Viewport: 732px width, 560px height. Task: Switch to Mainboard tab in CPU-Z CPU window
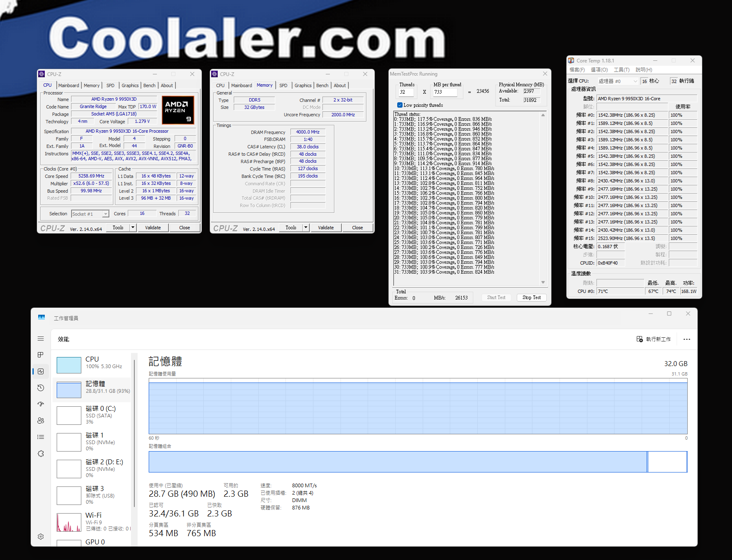(x=69, y=85)
